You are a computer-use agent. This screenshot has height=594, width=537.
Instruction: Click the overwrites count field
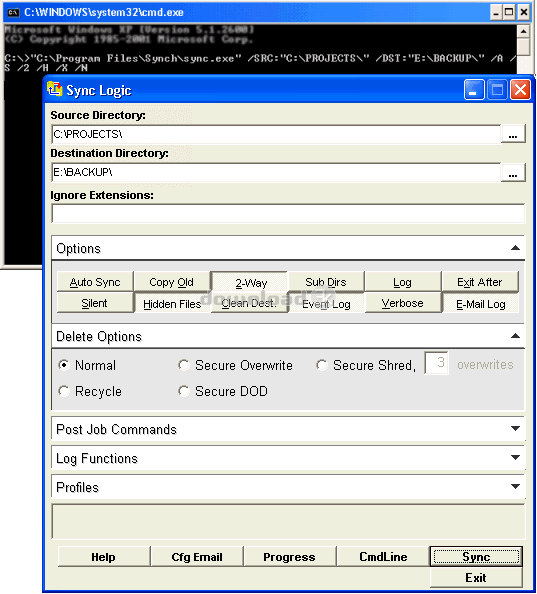(437, 363)
